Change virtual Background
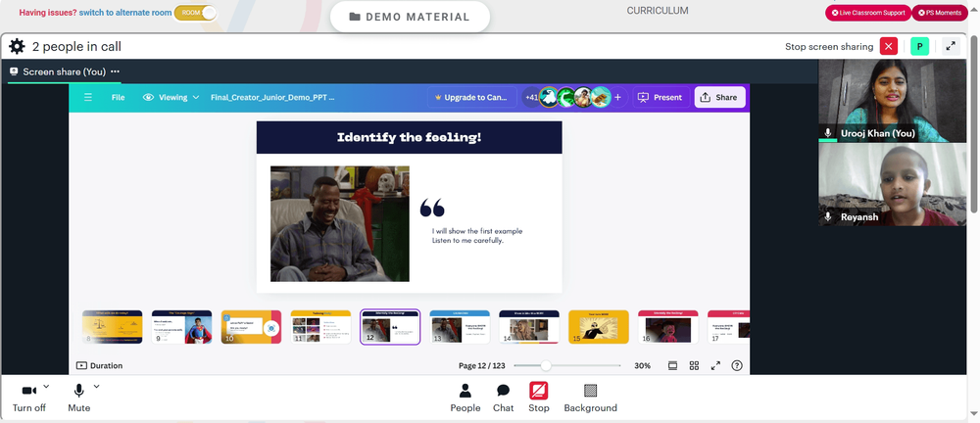 (x=590, y=398)
